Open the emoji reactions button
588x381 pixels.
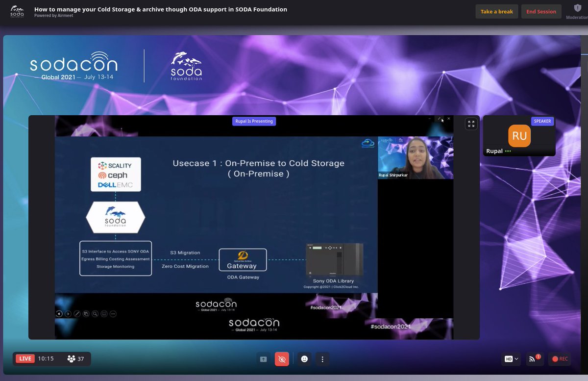point(304,359)
